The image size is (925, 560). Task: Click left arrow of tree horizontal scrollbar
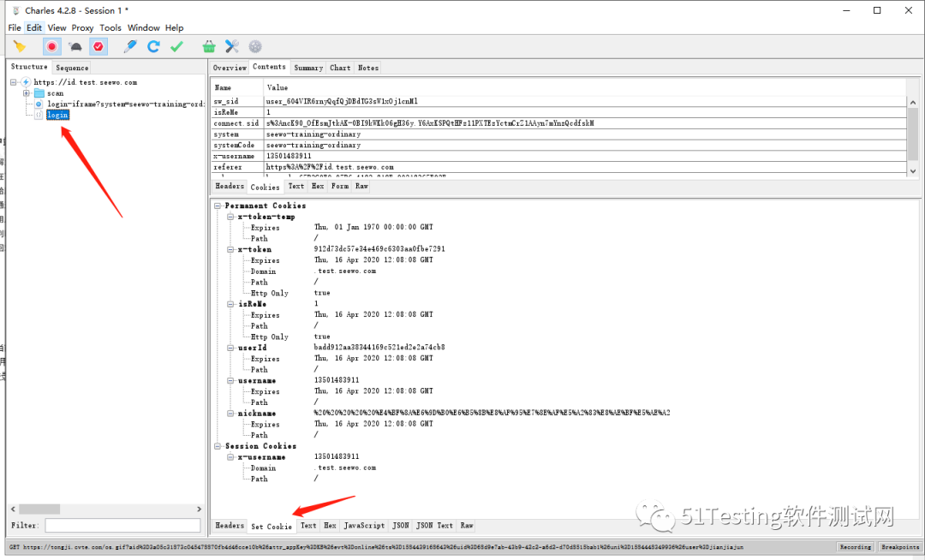(13, 509)
